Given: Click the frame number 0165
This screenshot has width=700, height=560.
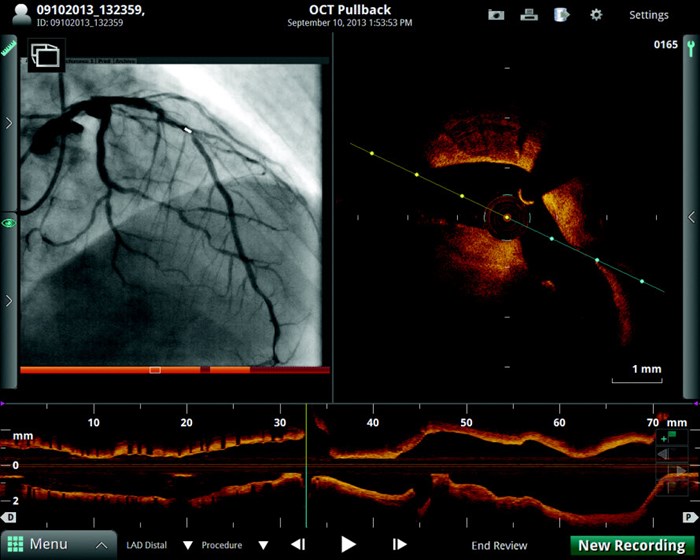Looking at the screenshot, I should 666,45.
